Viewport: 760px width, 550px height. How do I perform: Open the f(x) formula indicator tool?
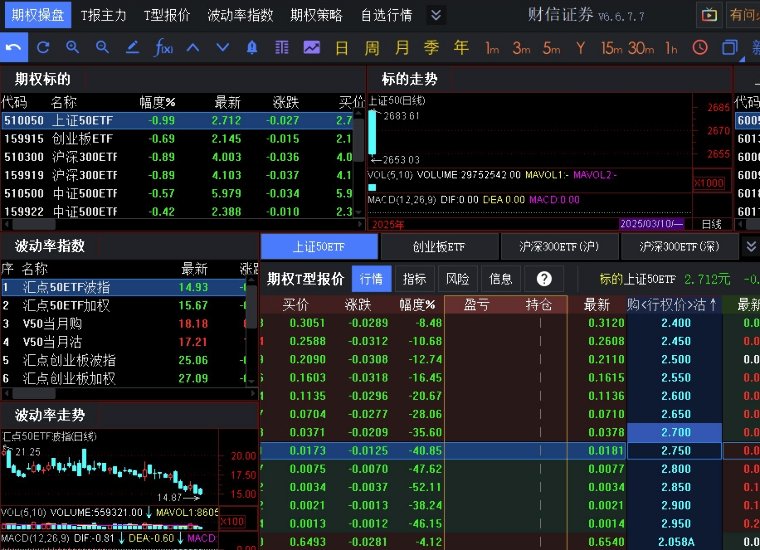tap(163, 47)
